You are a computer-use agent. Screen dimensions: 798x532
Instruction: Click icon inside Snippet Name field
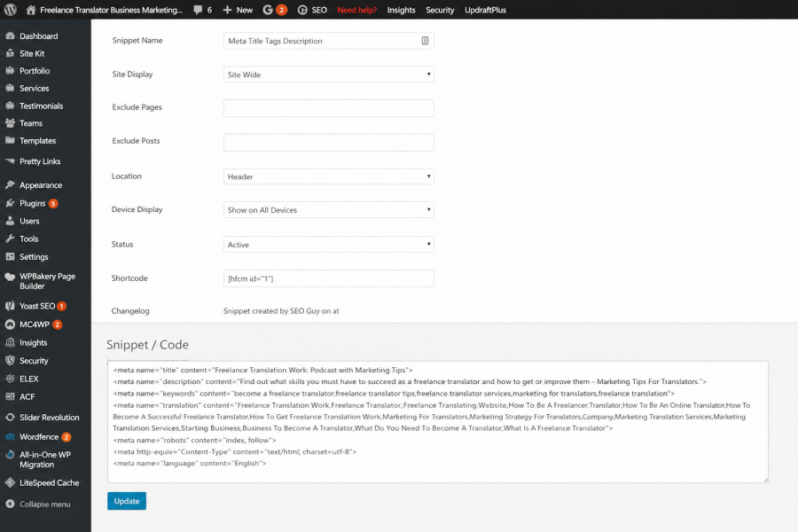(425, 41)
